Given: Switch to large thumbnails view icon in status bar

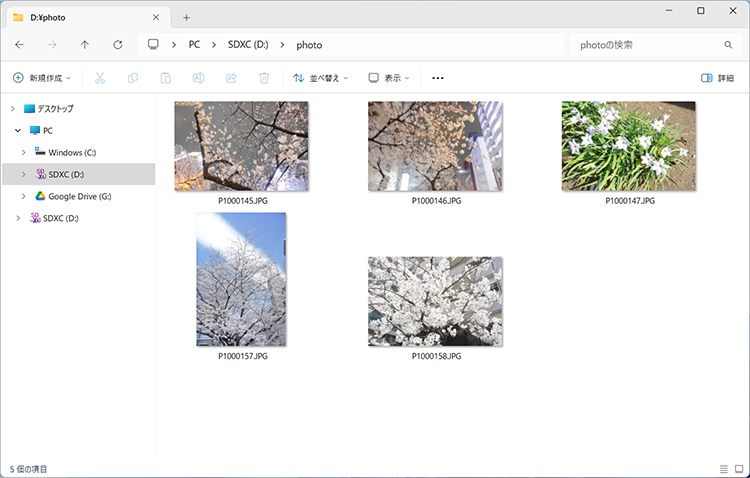Looking at the screenshot, I should coord(739,469).
